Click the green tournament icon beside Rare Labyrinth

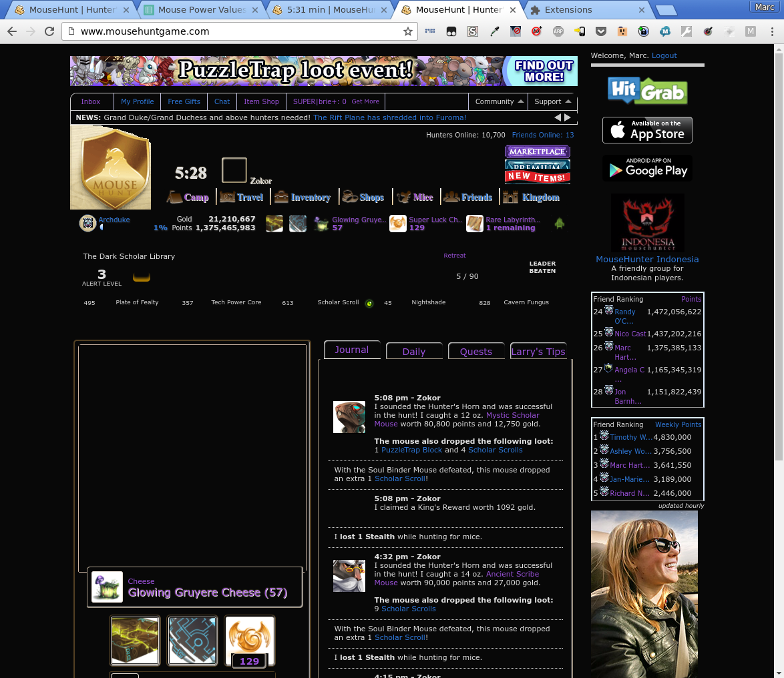[x=560, y=224]
